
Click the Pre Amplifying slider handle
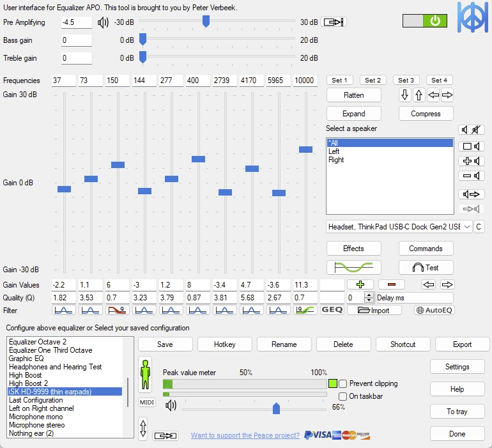[206, 22]
